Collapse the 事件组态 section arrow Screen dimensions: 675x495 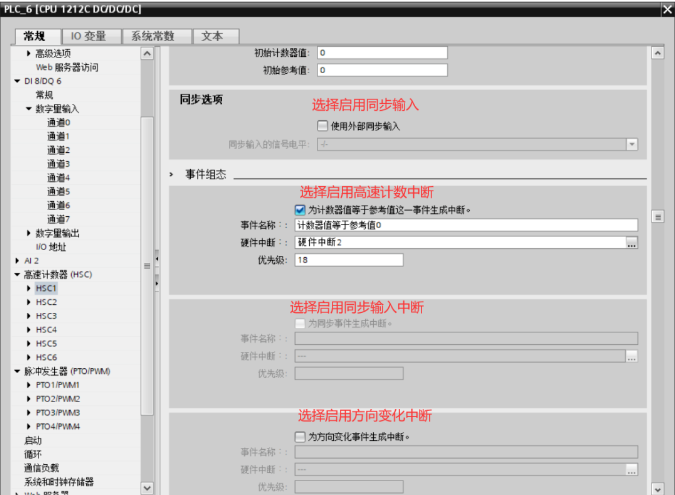click(x=173, y=174)
